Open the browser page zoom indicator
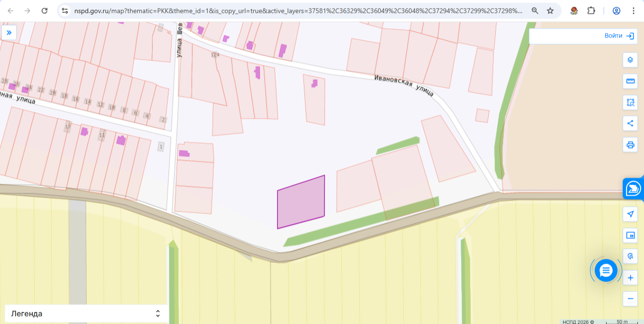 click(x=535, y=10)
